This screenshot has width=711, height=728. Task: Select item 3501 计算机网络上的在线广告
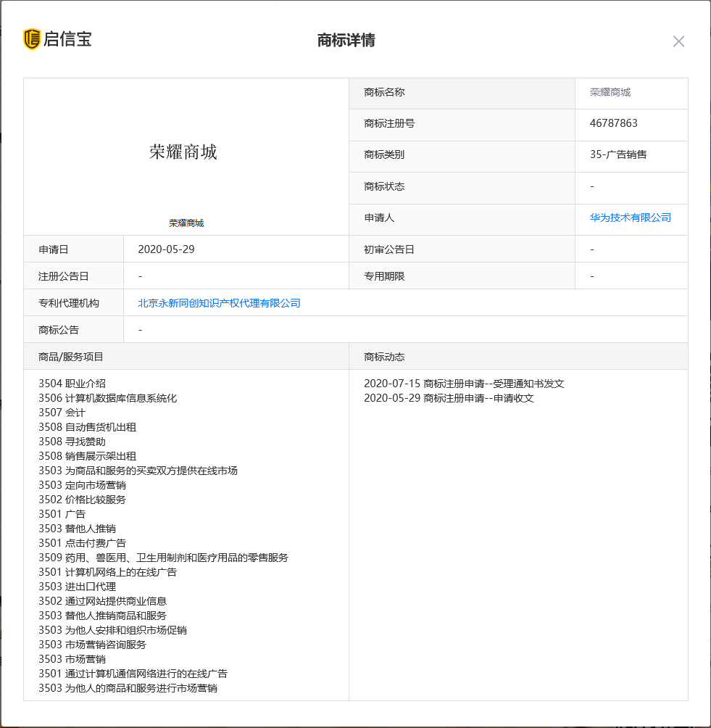pyautogui.click(x=108, y=572)
